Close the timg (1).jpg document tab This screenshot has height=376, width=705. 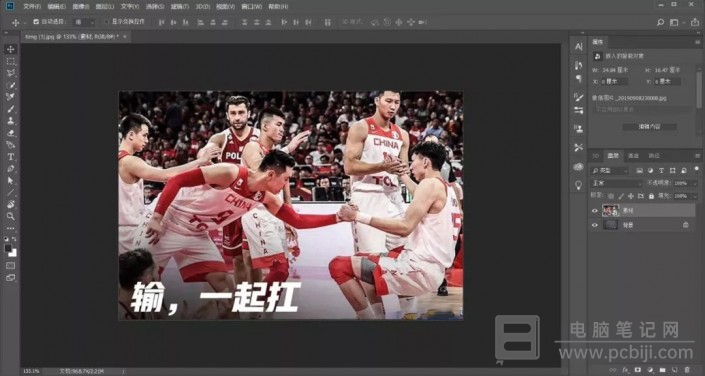(x=125, y=36)
